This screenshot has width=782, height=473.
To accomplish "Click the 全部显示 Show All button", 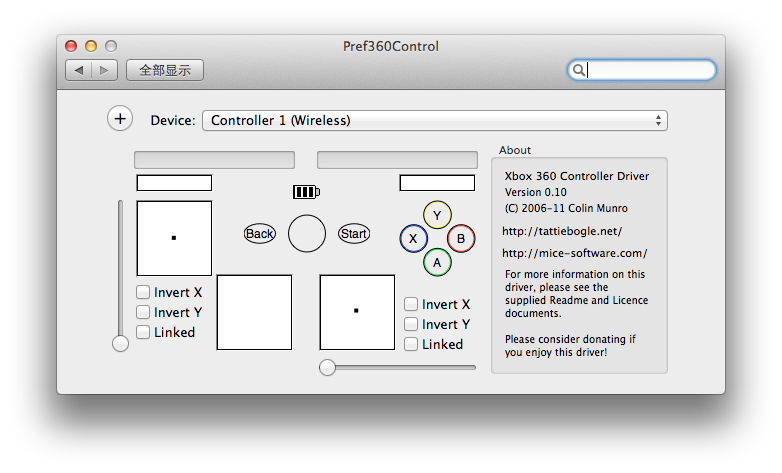I will tap(165, 70).
